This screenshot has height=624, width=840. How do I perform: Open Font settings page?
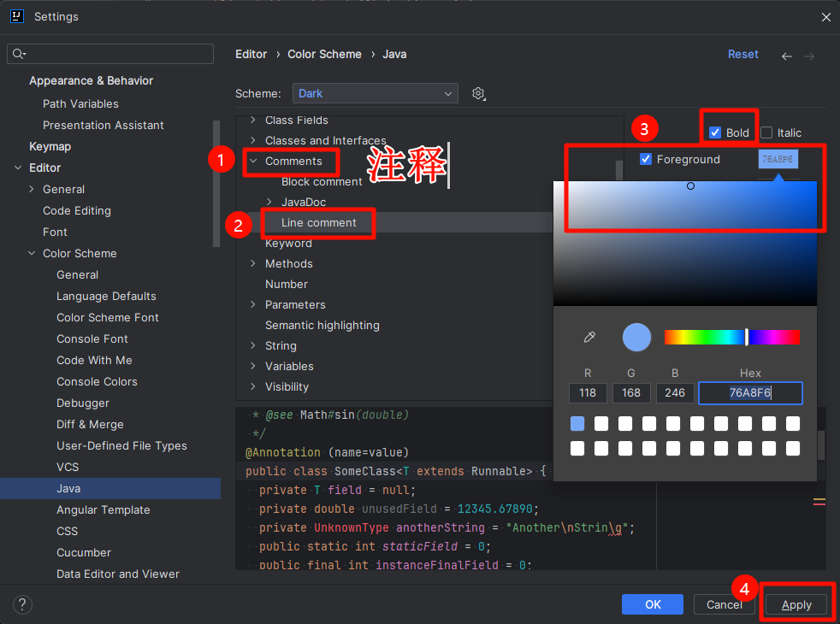(55, 233)
